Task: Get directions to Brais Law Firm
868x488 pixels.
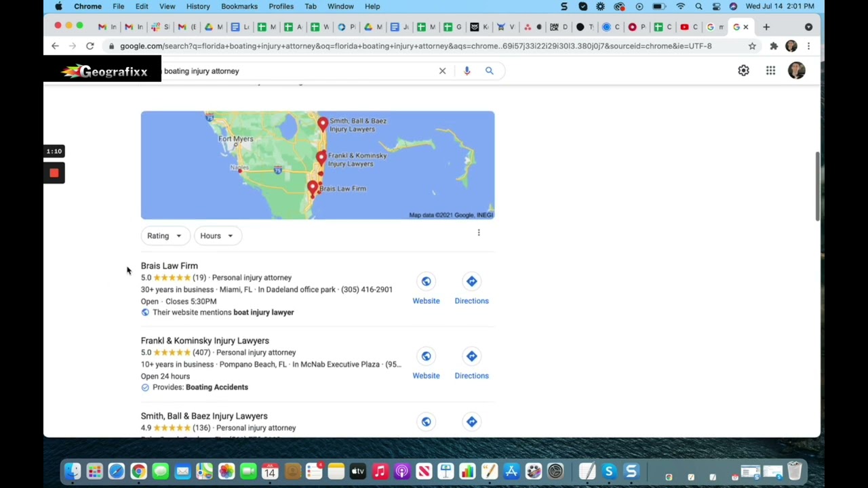Action: [471, 281]
